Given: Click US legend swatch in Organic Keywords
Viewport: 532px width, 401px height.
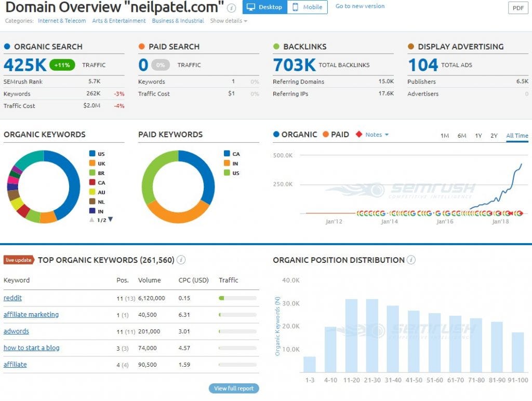Looking at the screenshot, I should point(92,153).
